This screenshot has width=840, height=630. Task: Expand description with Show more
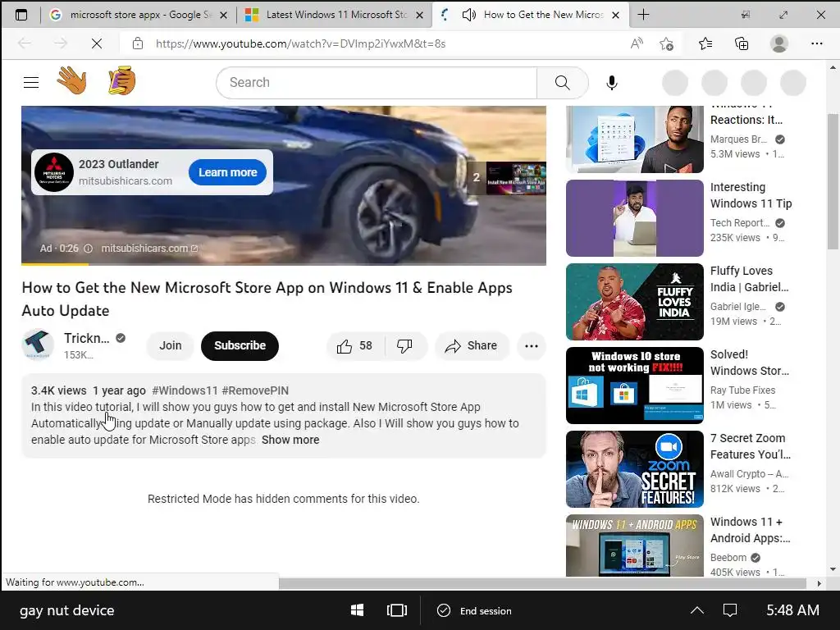point(290,440)
